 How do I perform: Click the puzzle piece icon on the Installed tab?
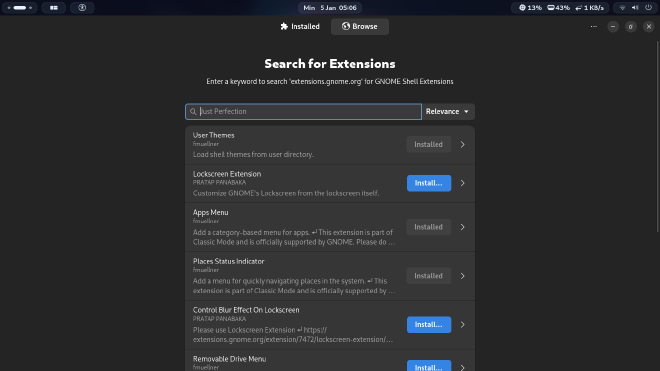284,27
